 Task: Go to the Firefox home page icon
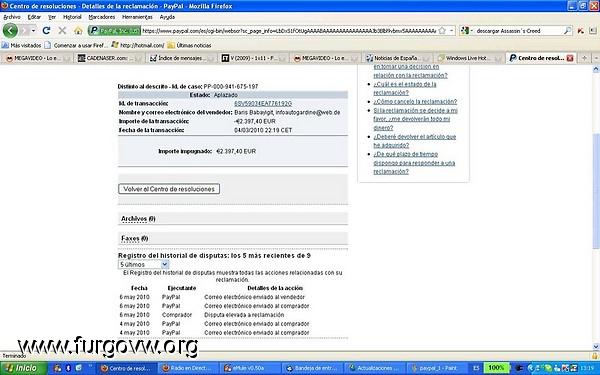coord(78,31)
